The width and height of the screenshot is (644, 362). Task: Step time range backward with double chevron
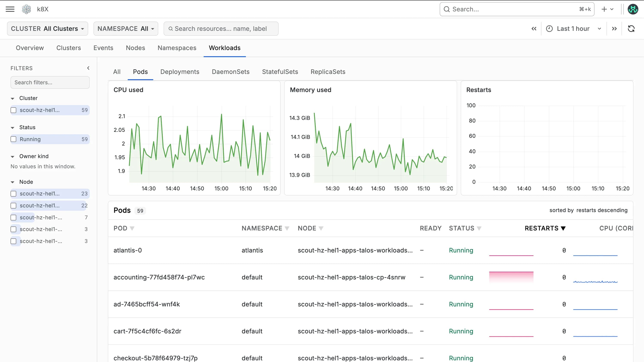pyautogui.click(x=534, y=29)
